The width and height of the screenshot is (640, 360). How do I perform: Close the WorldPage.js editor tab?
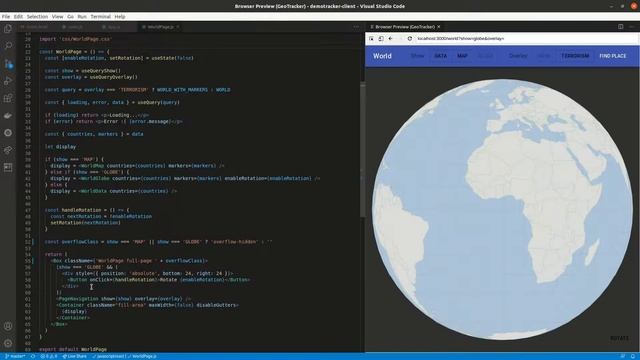click(x=178, y=27)
